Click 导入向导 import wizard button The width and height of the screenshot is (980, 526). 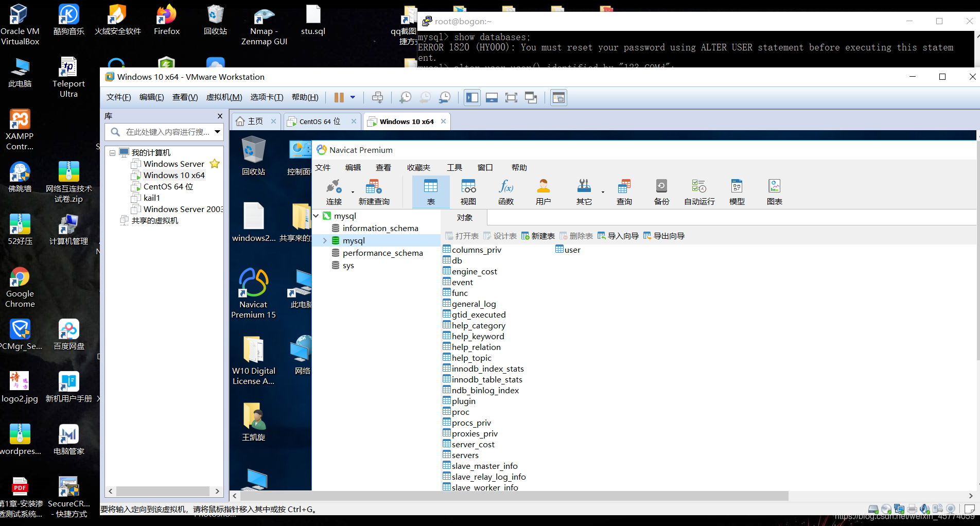tap(618, 236)
